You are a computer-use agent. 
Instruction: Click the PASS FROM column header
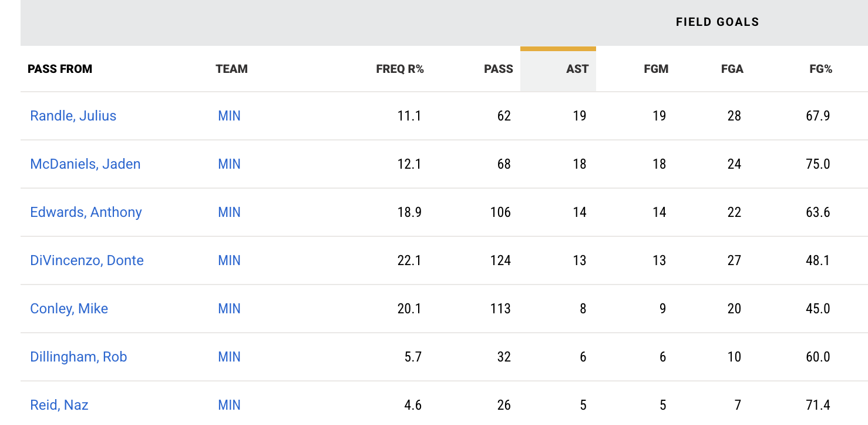[x=60, y=69]
